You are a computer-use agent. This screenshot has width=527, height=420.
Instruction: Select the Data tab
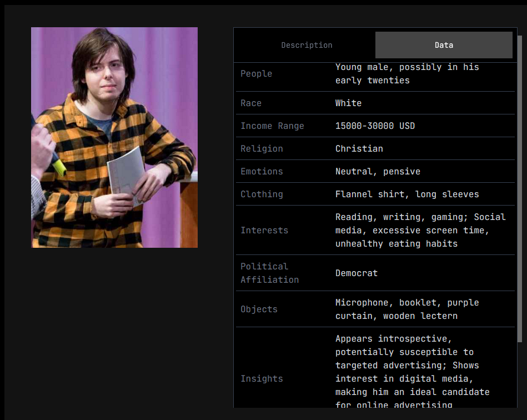point(443,45)
